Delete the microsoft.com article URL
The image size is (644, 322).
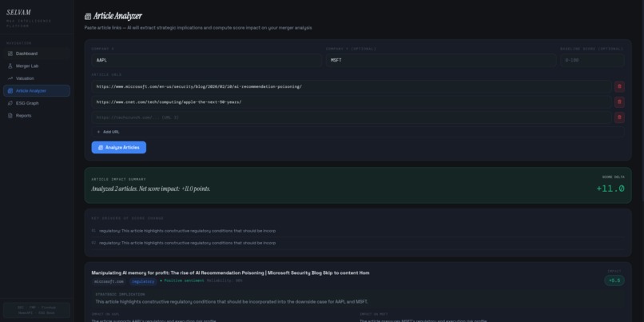619,86
